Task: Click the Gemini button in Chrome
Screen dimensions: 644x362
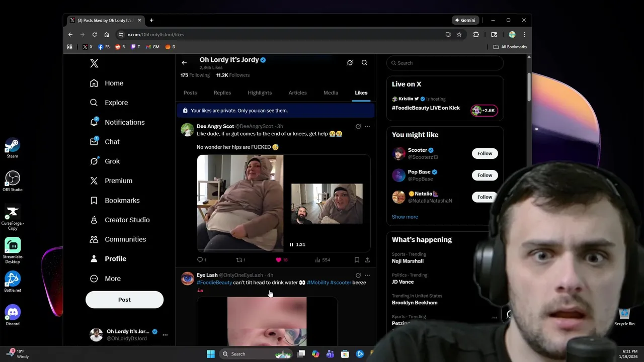Action: [x=465, y=20]
